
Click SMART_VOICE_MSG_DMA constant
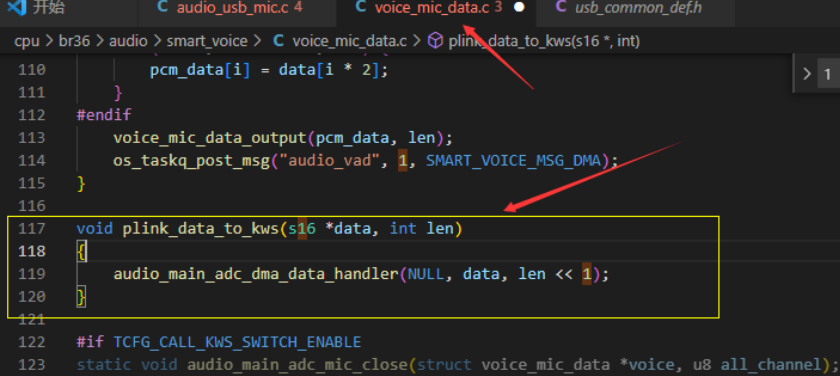pos(514,160)
